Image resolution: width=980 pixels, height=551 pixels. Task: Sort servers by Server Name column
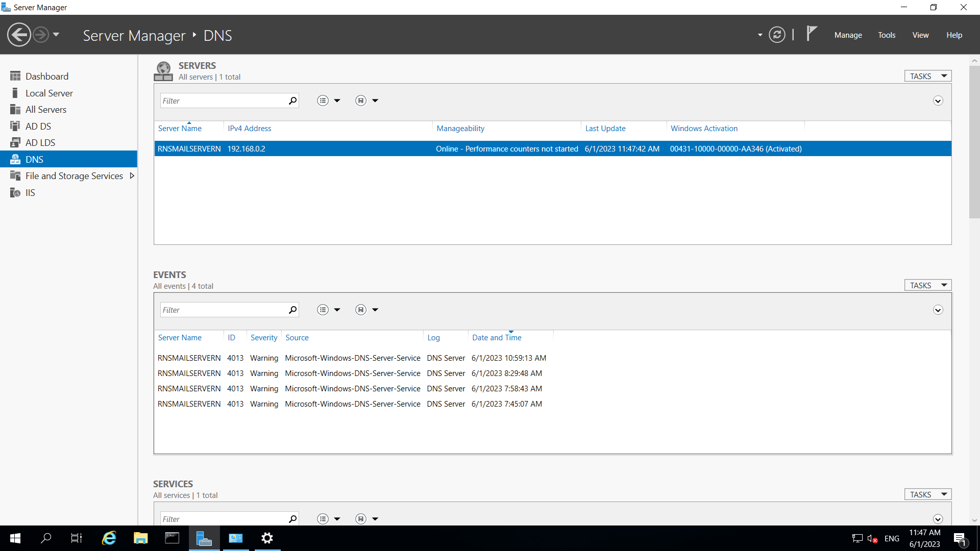180,129
